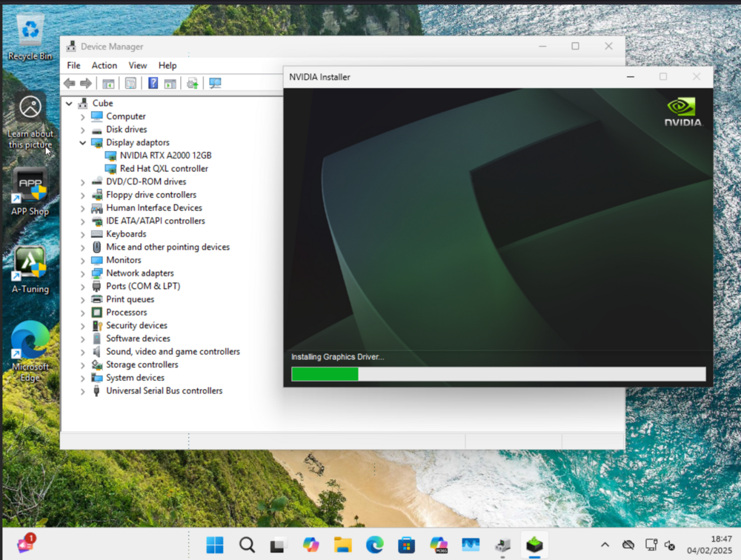This screenshot has width=741, height=560.
Task: Expand Universal Serial Bus controllers node
Action: coord(83,391)
